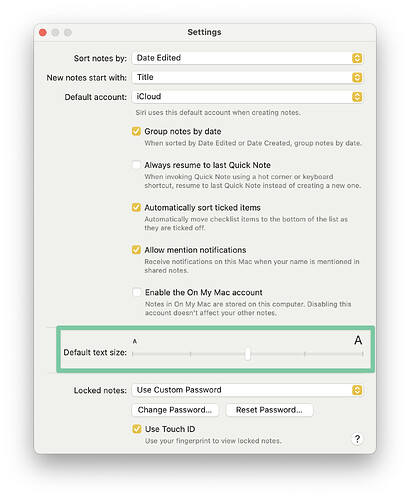This screenshot has width=411, height=500.
Task: Open the iCloud default account dropdown
Action: coord(247,97)
